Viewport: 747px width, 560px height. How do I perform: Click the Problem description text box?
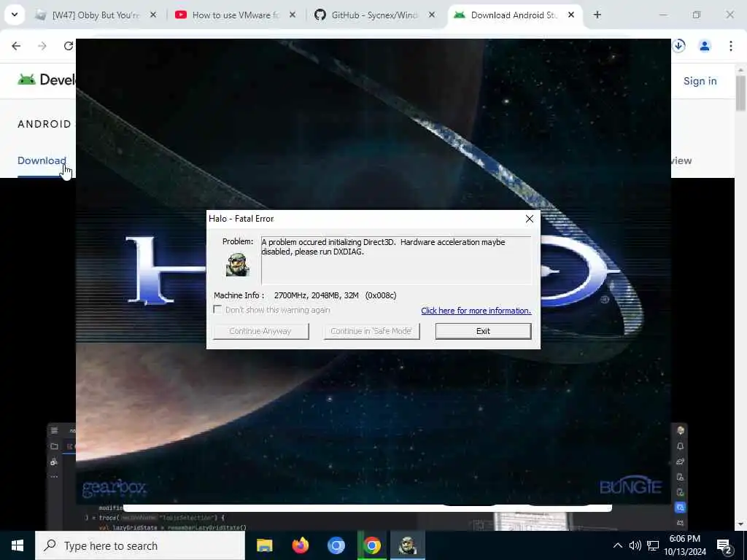pyautogui.click(x=396, y=260)
